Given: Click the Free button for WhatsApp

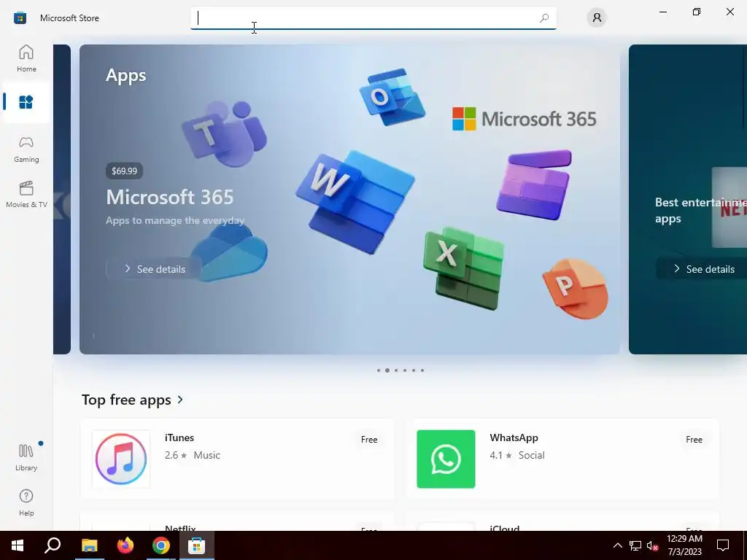Looking at the screenshot, I should tap(694, 440).
